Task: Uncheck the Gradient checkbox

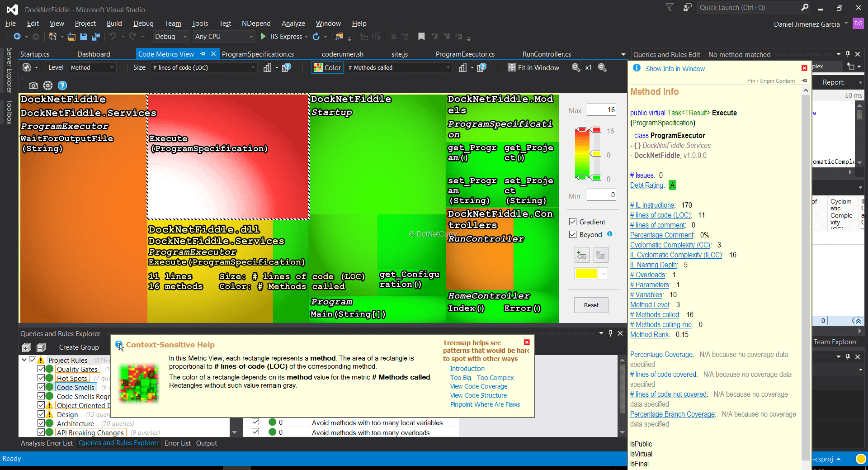Action: coord(573,222)
